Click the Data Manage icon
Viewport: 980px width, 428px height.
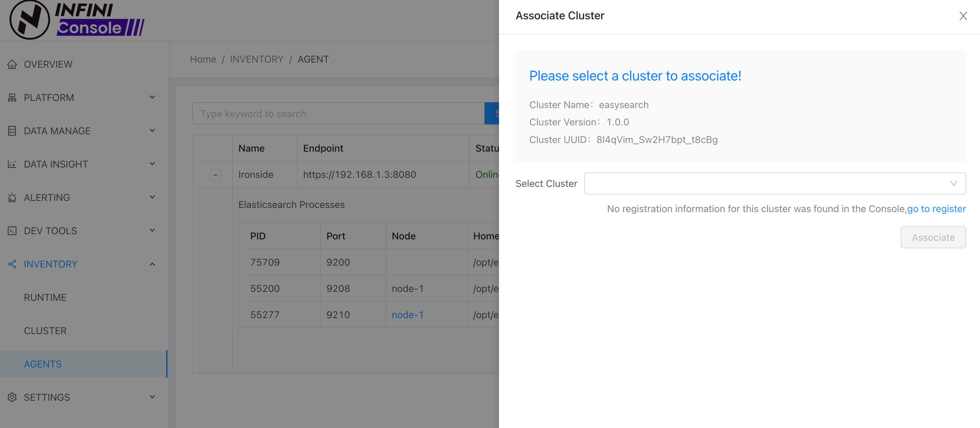[12, 131]
